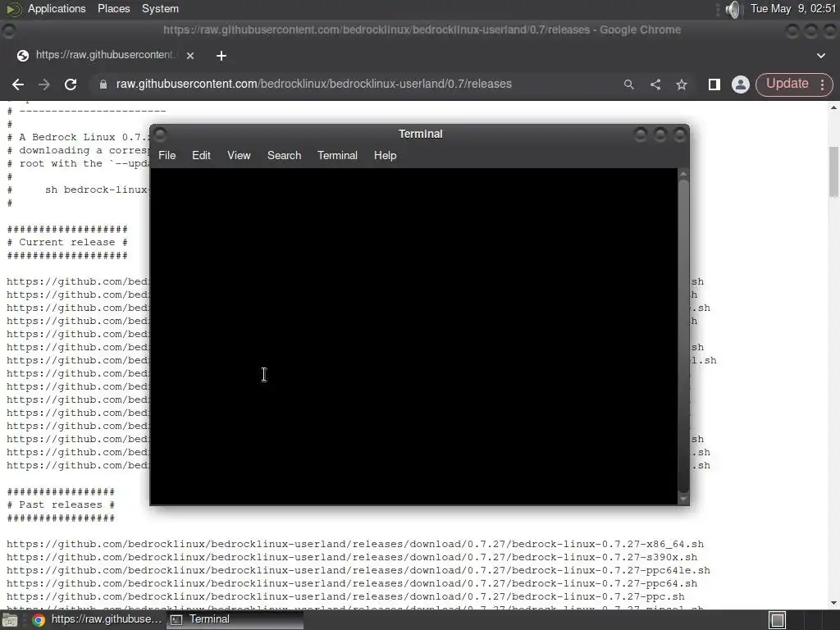Image resolution: width=840 pixels, height=630 pixels.
Task: Open the Terminal File menu
Action: click(x=167, y=155)
